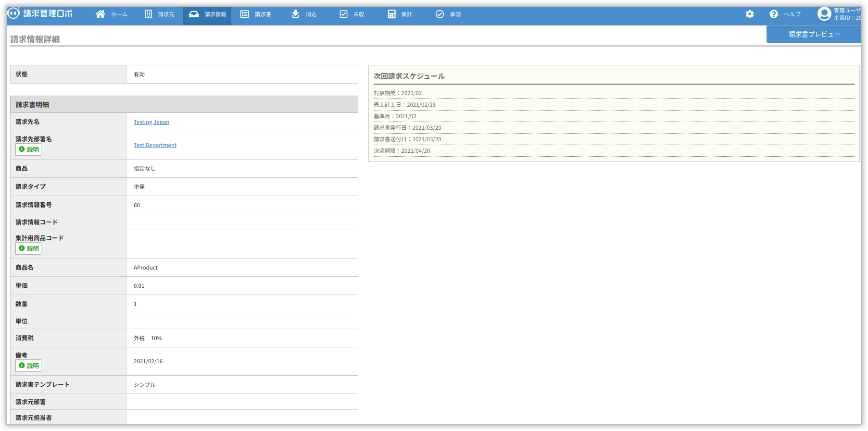
Task: Click the 単発 billing type value
Action: [x=139, y=187]
